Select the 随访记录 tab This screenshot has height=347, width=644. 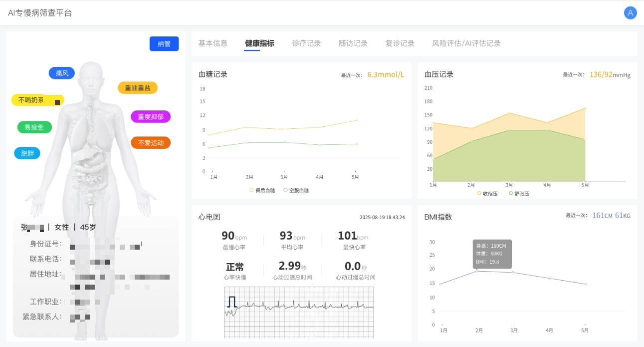[x=353, y=43]
